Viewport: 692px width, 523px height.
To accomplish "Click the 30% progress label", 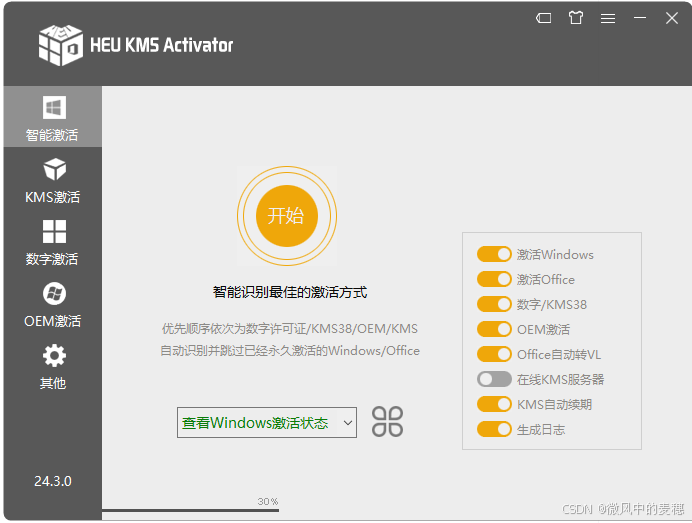I will click(268, 502).
